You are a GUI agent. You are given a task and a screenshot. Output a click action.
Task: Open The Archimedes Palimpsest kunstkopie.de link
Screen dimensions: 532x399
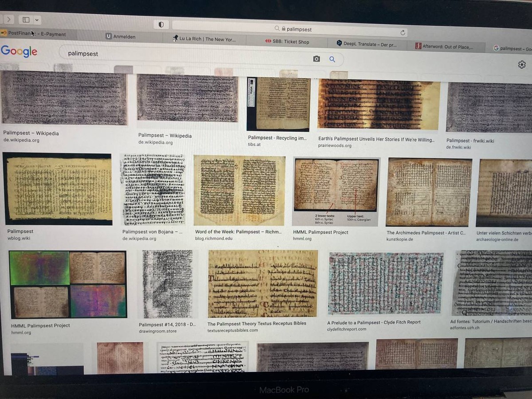pos(426,232)
